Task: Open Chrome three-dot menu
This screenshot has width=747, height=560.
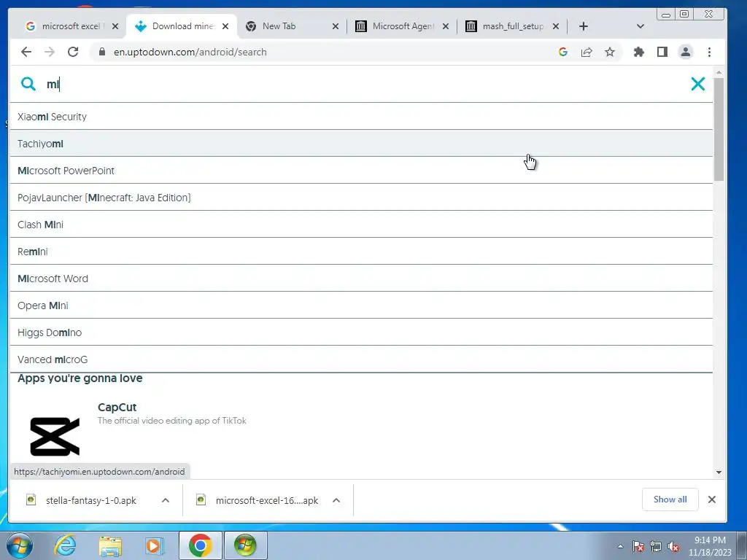Action: click(709, 52)
